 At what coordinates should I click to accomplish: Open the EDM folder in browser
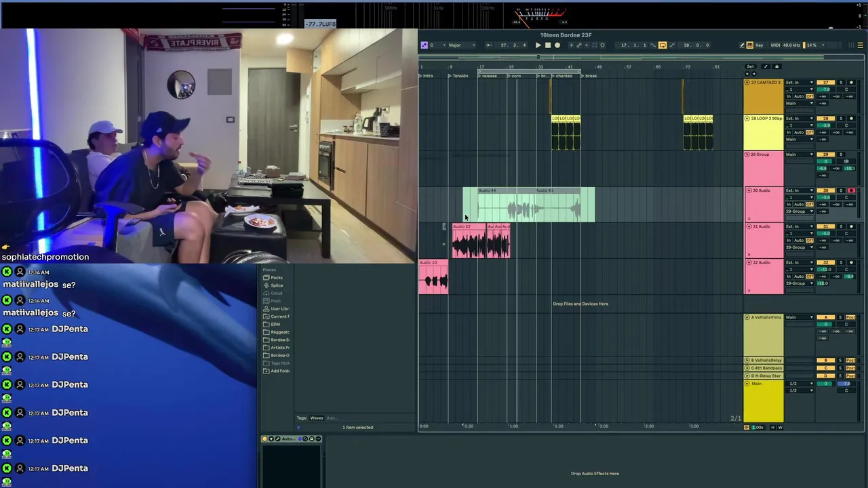276,324
